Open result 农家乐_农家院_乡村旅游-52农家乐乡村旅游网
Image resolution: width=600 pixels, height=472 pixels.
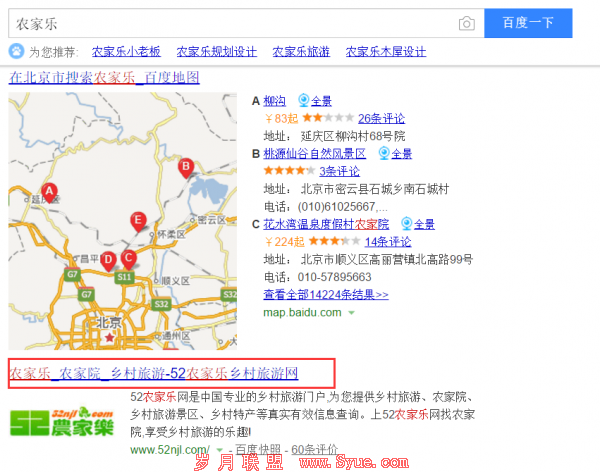coord(154,373)
